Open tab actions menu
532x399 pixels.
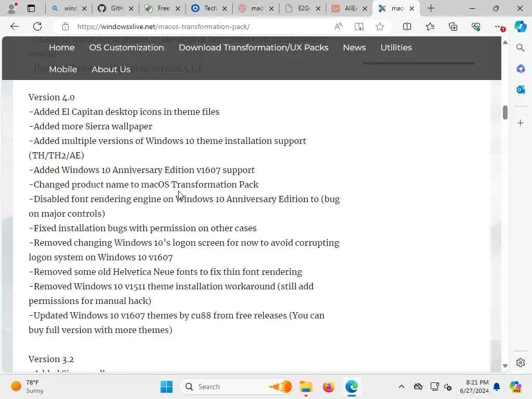pyautogui.click(x=31, y=8)
